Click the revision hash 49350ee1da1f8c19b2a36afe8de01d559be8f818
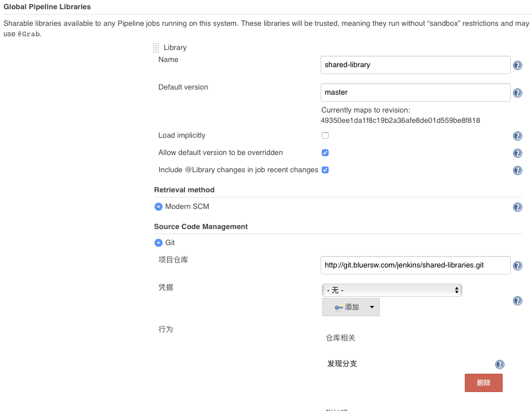The width and height of the screenshot is (532, 411). tap(400, 121)
